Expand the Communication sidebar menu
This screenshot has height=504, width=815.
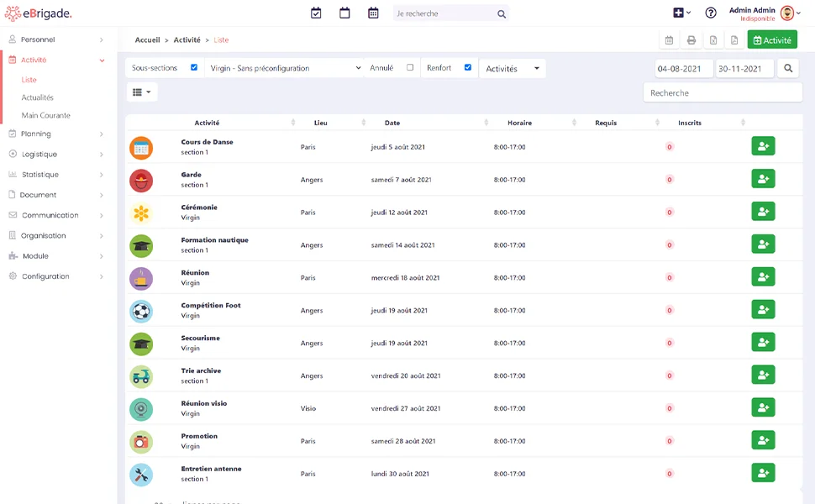click(56, 215)
